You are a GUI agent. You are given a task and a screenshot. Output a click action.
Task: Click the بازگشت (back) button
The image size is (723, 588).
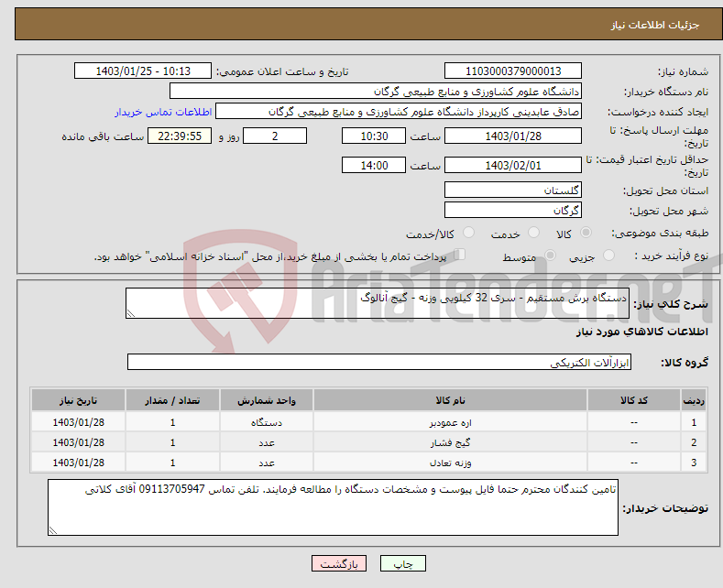(x=338, y=563)
